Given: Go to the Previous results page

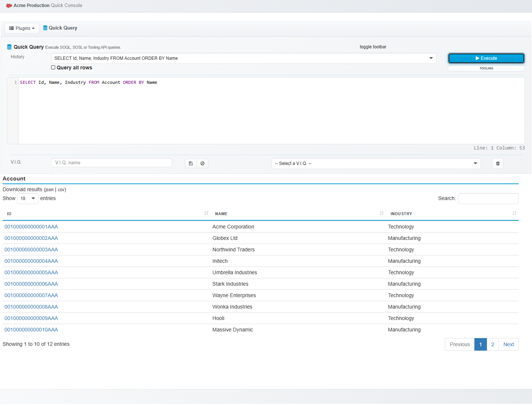Looking at the screenshot, I should coord(460,344).
